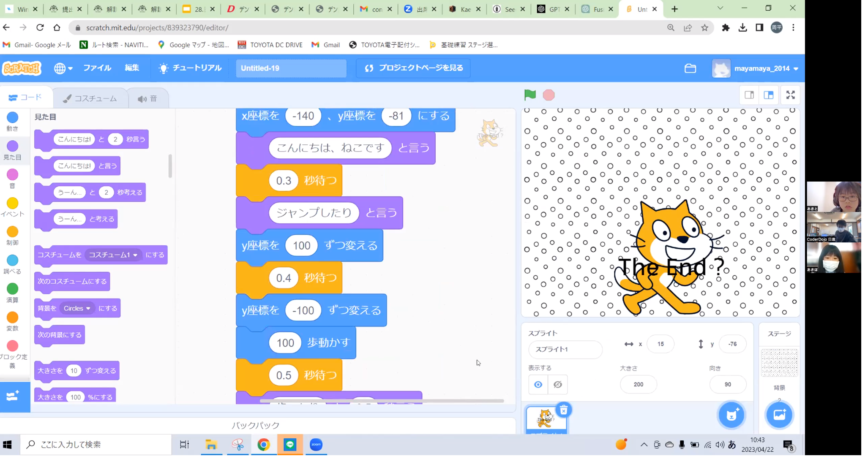
Task: Open the ファイル menu
Action: coord(97,68)
